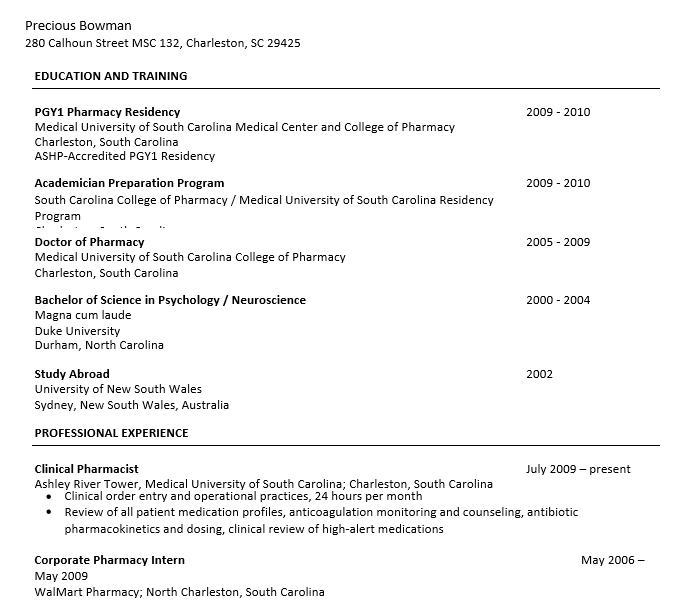Click the Calhoun Street address line
Screen dimensions: 687x608
(163, 43)
